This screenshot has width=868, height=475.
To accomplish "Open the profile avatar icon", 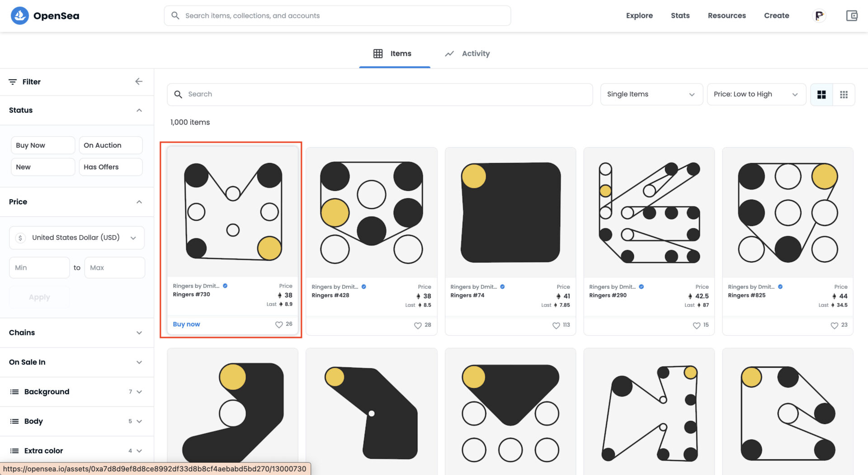I will pyautogui.click(x=819, y=16).
